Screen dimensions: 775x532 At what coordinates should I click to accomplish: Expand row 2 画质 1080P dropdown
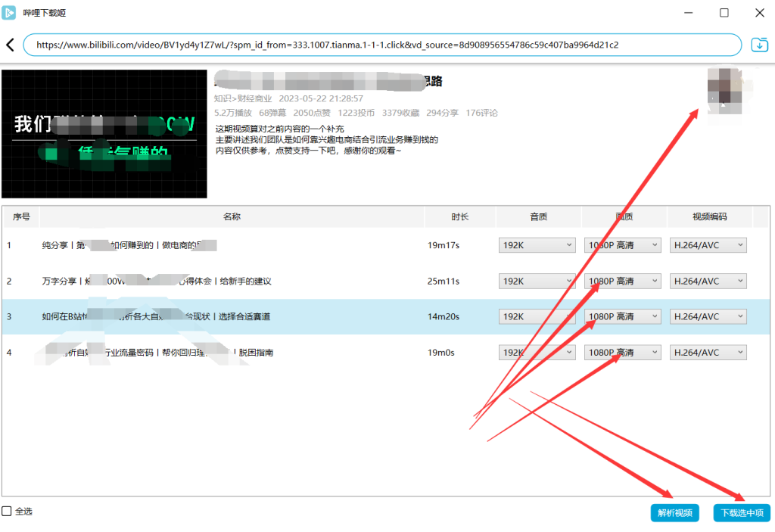click(623, 281)
